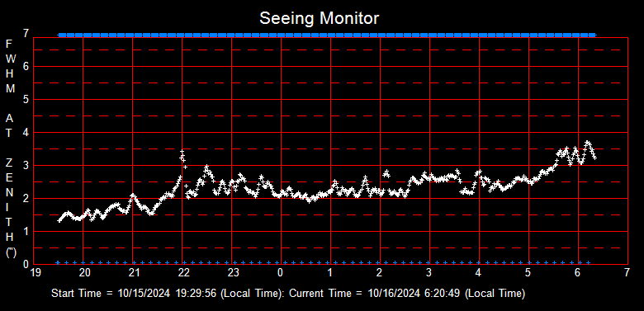Click the first data point near 19:30
This screenshot has width=644, height=311.
pyautogui.click(x=59, y=221)
